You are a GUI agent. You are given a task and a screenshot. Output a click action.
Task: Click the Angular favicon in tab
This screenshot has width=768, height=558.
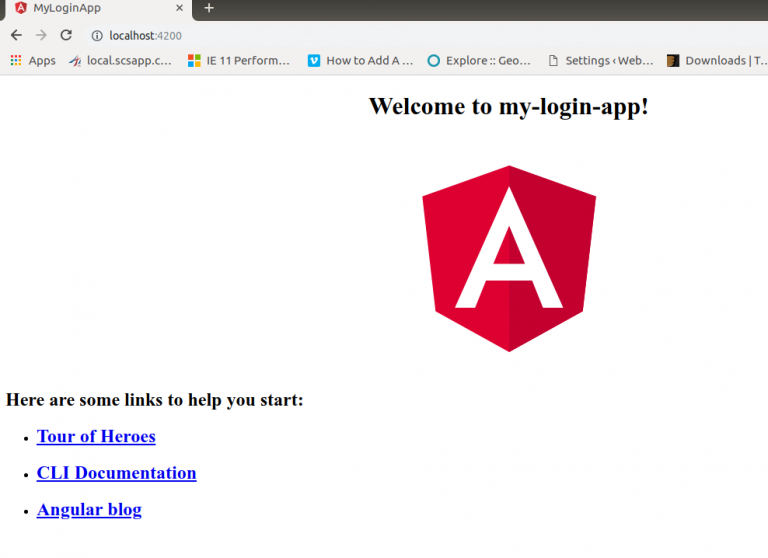pyautogui.click(x=21, y=8)
